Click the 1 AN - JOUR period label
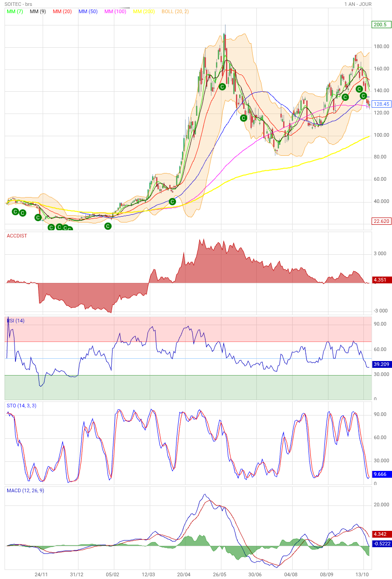Viewport: 392px width, 579px height. click(x=358, y=4)
